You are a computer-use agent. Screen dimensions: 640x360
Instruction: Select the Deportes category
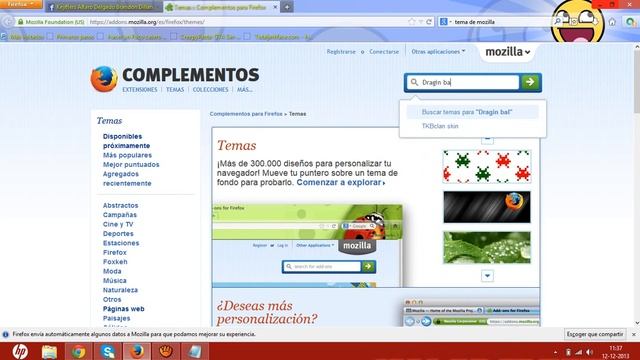[118, 233]
